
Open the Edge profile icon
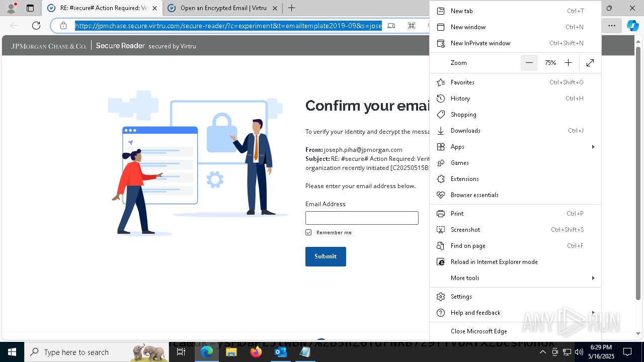[x=11, y=8]
